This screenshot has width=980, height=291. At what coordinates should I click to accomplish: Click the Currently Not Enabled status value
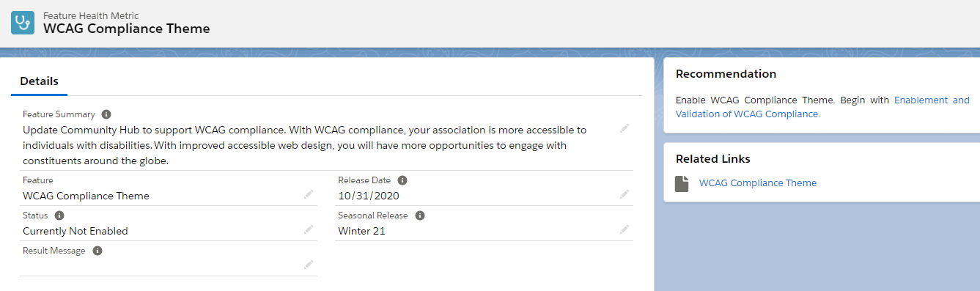75,231
